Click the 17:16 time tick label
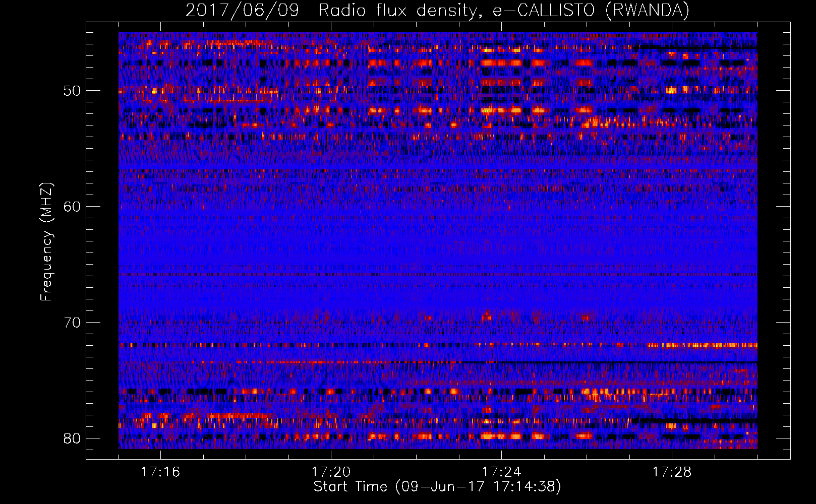The width and height of the screenshot is (816, 504). (160, 472)
